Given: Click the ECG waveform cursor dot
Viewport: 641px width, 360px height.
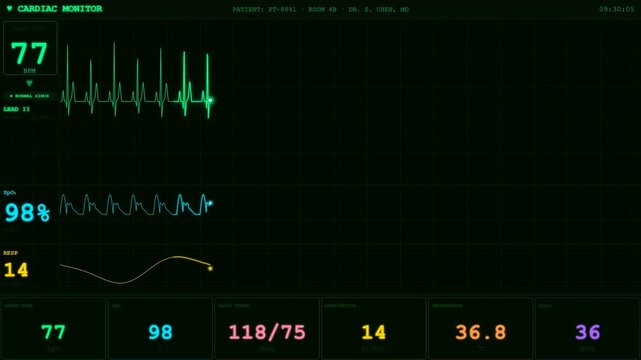Looking at the screenshot, I should 210,100.
